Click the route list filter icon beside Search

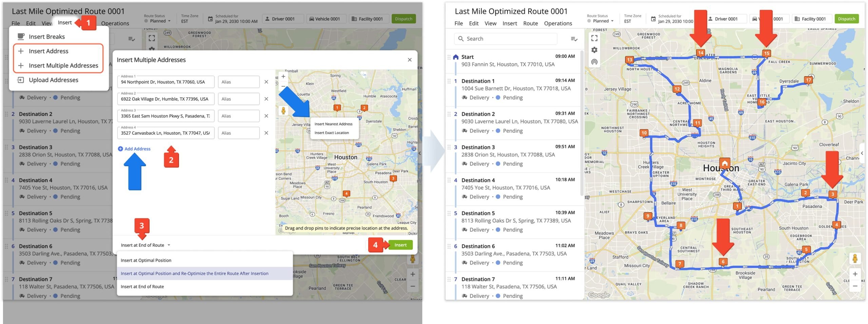pyautogui.click(x=574, y=39)
